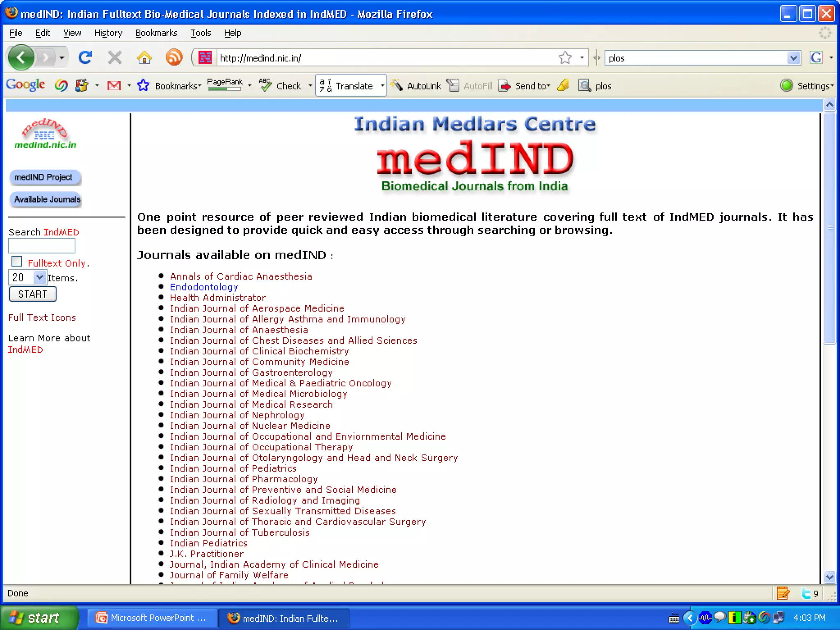Enable the Fulltext Only checkbox
Screen dimensions: 840x630
click(17, 261)
